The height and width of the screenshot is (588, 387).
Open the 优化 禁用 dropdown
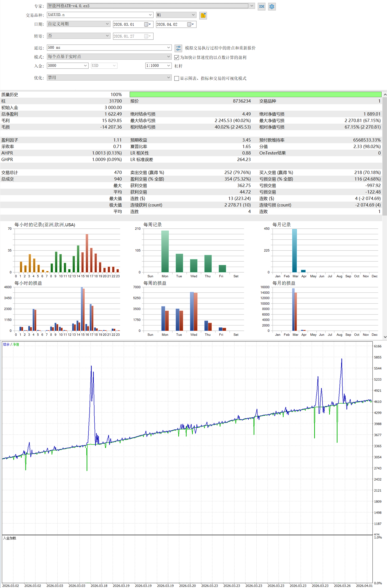coord(169,78)
